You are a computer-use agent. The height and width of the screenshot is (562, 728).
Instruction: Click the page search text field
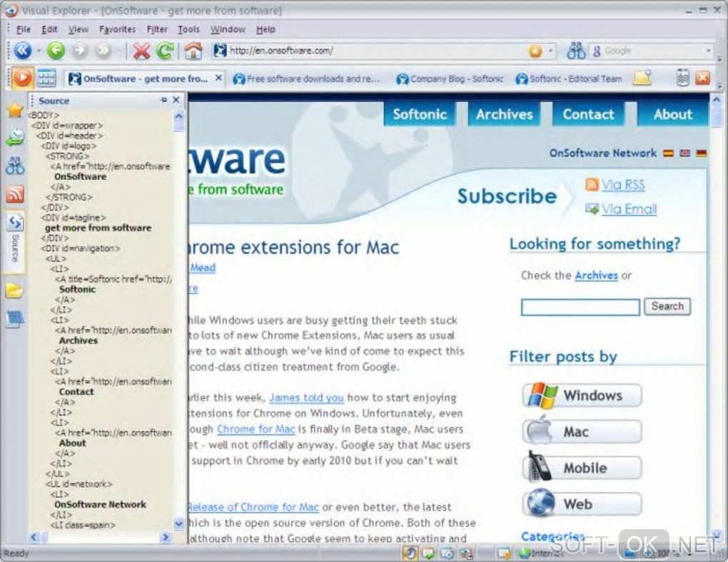coord(580,307)
